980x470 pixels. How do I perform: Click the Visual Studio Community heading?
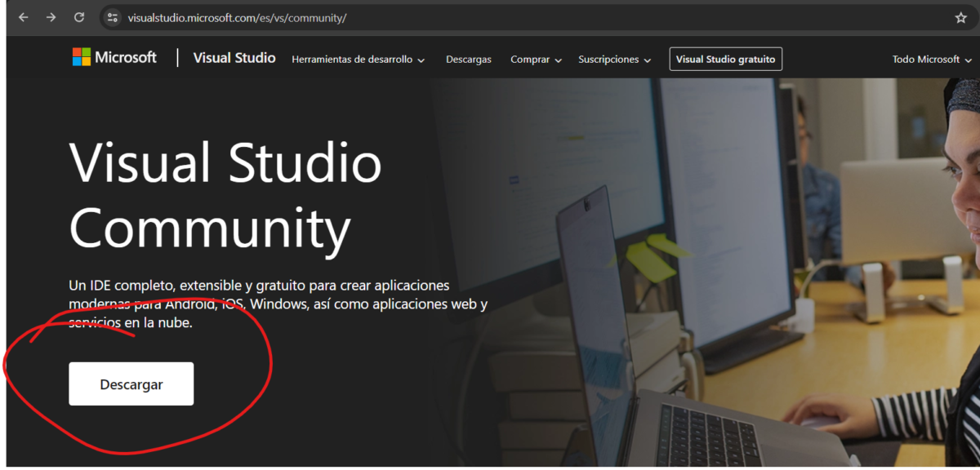[225, 196]
